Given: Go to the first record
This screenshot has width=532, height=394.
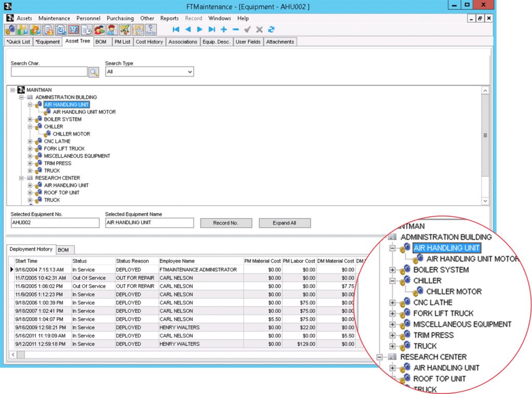Looking at the screenshot, I should 176,30.
